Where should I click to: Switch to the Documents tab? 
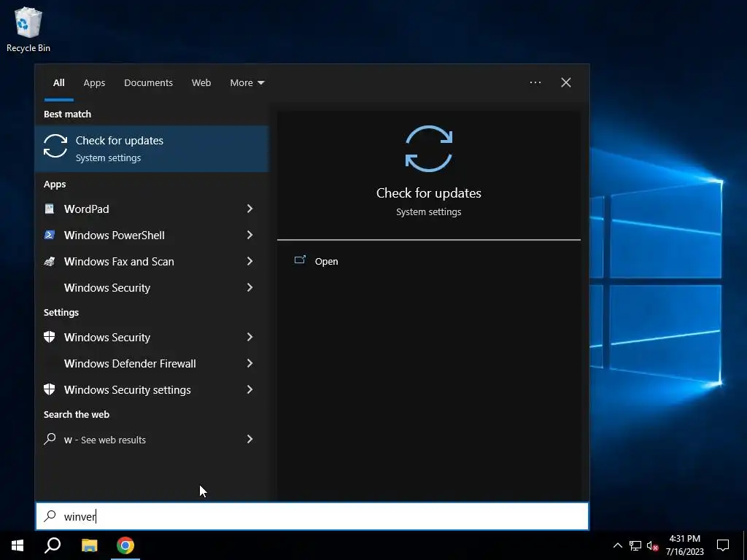pos(148,82)
